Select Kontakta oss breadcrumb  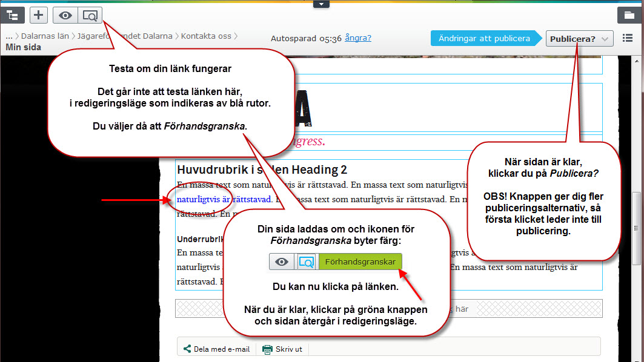[x=206, y=36]
